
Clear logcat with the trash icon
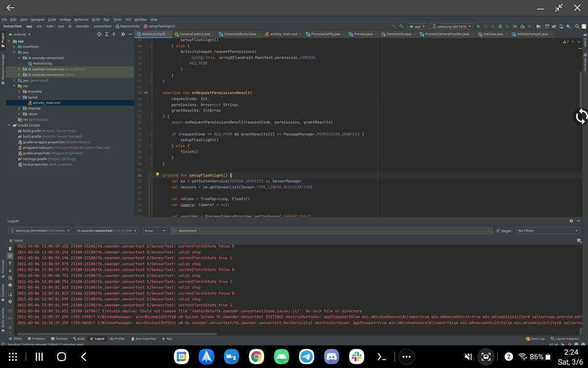pos(10,248)
